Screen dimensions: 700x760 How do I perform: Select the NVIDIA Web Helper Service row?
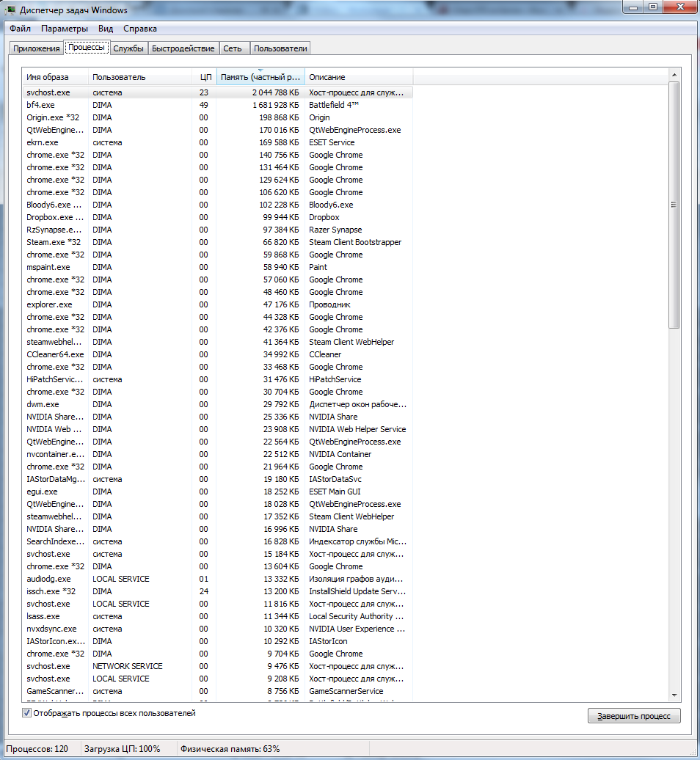(x=217, y=429)
